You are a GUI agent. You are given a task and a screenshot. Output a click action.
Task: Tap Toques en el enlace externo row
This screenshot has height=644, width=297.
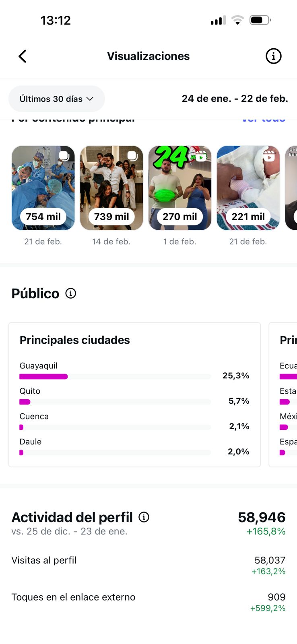coord(148,601)
